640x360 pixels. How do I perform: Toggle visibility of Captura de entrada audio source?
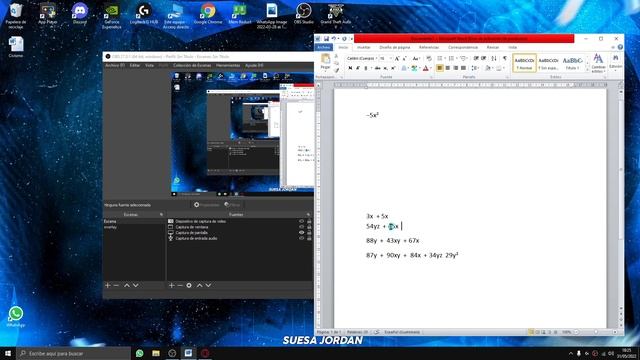coord(302,238)
